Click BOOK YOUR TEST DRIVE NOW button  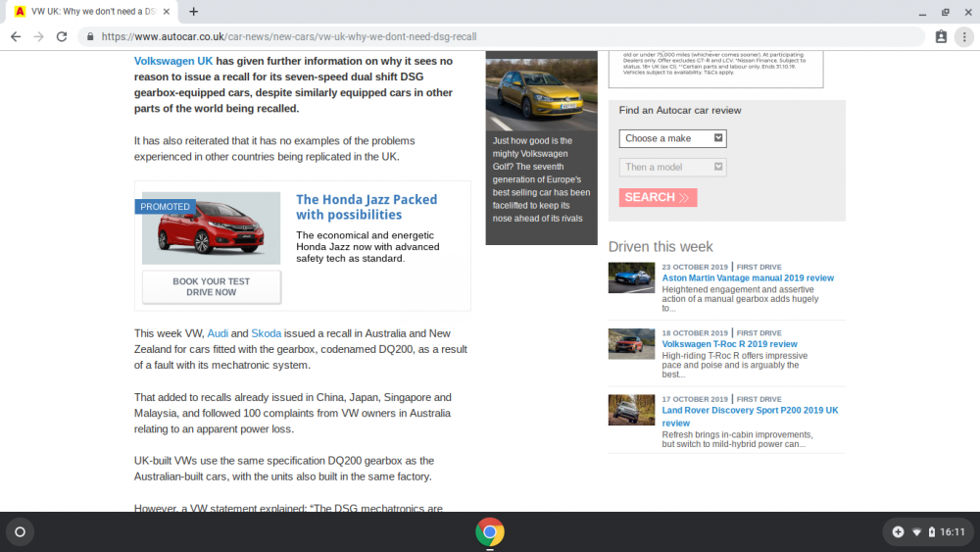[x=212, y=287]
